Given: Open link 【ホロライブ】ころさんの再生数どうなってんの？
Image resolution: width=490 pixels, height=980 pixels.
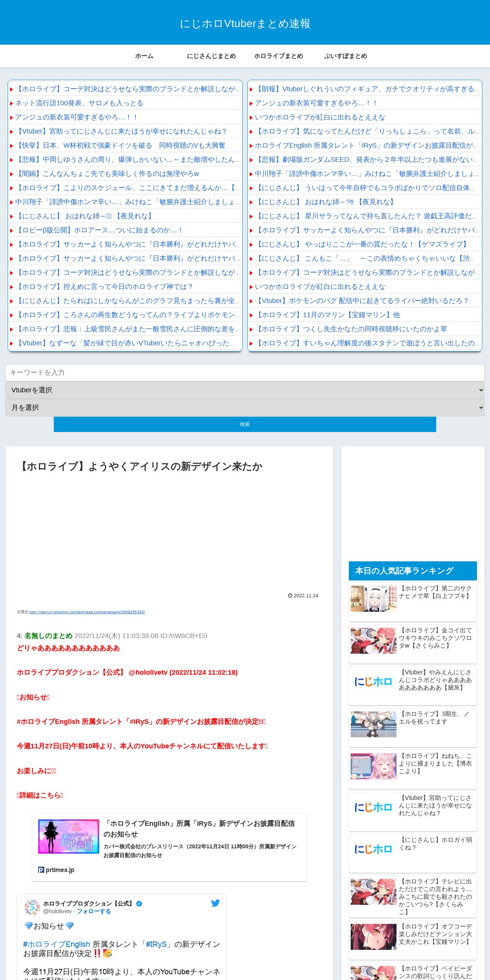Looking at the screenshot, I should tap(127, 315).
